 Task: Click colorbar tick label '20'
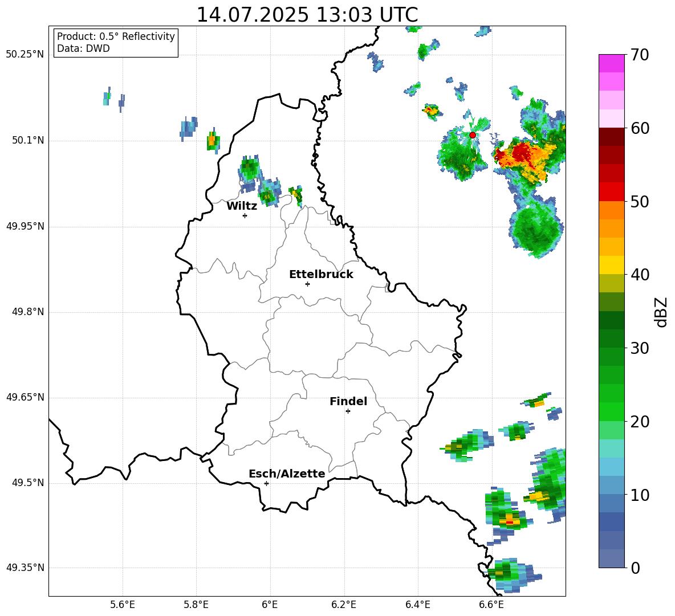[639, 421]
